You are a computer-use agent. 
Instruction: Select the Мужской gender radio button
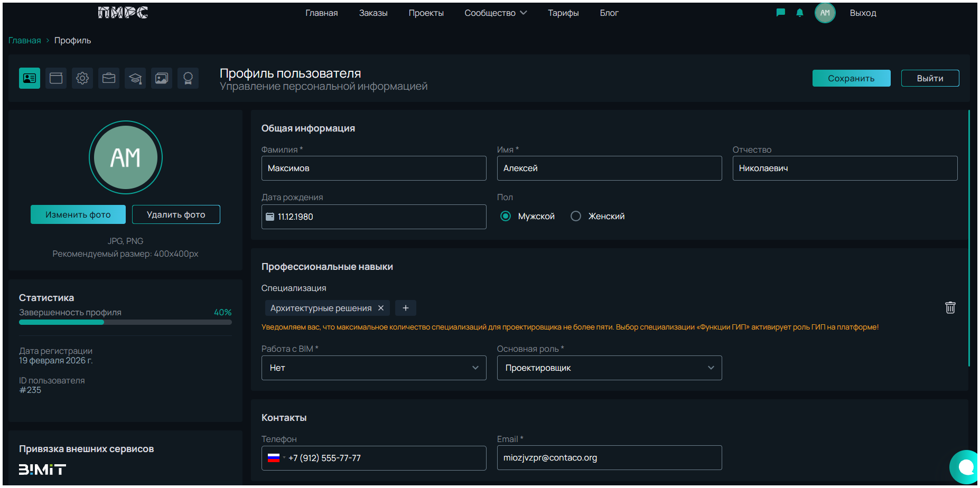506,216
